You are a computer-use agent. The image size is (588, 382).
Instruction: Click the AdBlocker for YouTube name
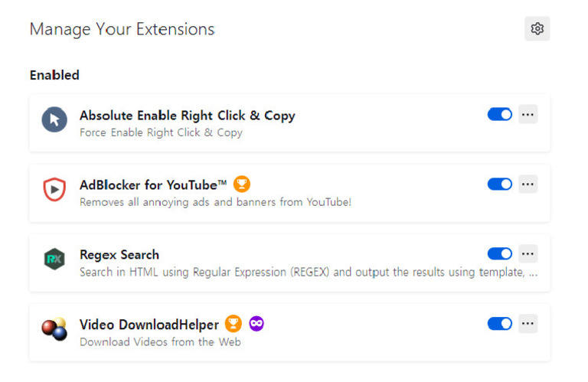pos(153,185)
